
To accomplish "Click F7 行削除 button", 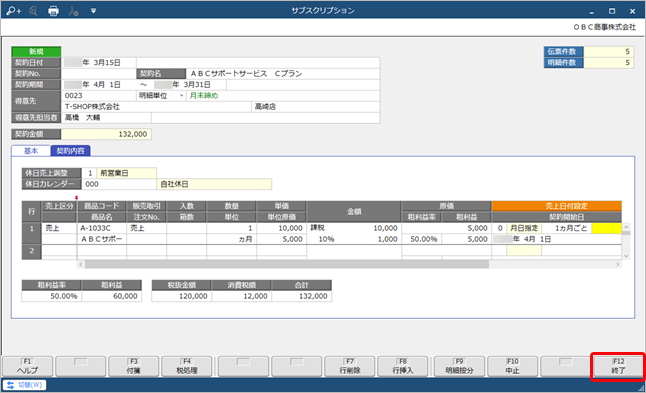I will tap(350, 366).
